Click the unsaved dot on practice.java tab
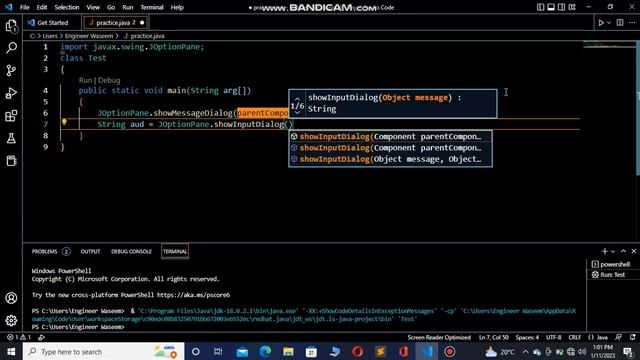 point(142,23)
